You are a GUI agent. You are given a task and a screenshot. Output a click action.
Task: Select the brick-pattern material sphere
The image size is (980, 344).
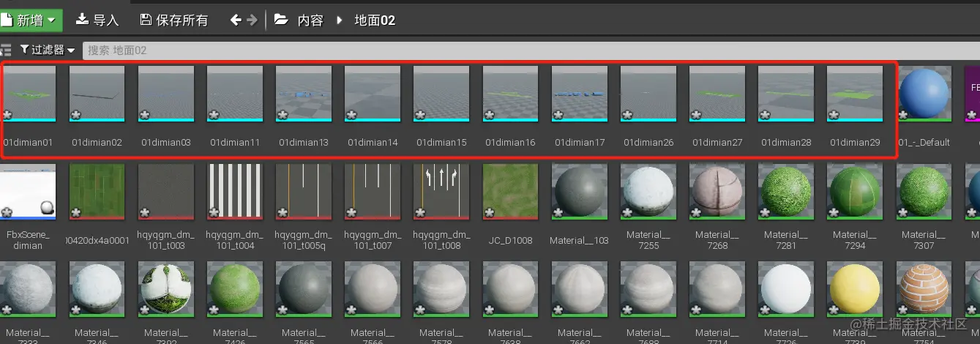(x=924, y=289)
